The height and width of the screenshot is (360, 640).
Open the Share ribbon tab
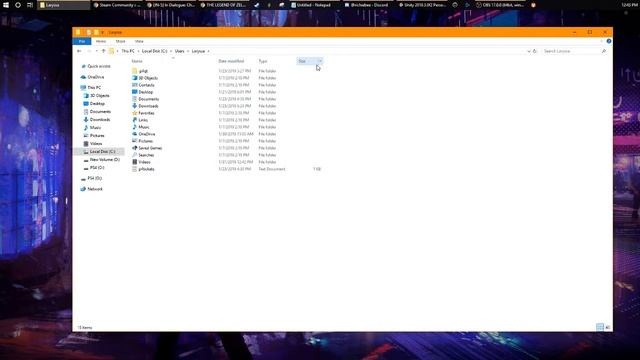(120, 41)
